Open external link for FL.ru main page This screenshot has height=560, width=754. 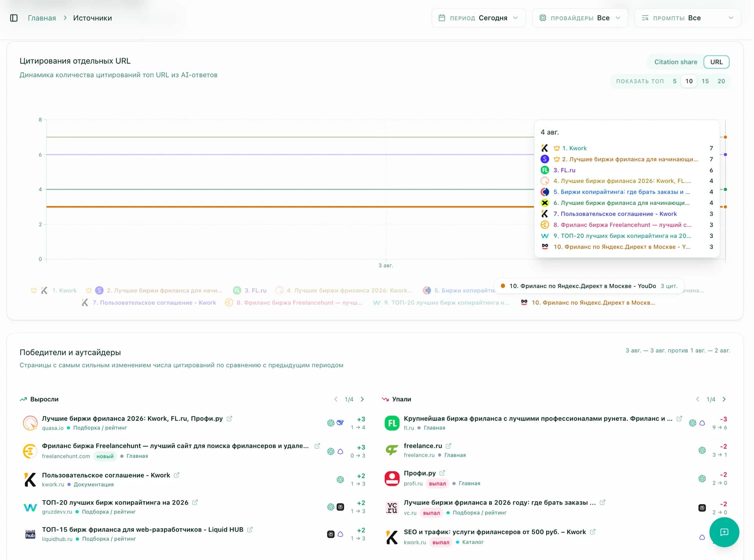(679, 419)
